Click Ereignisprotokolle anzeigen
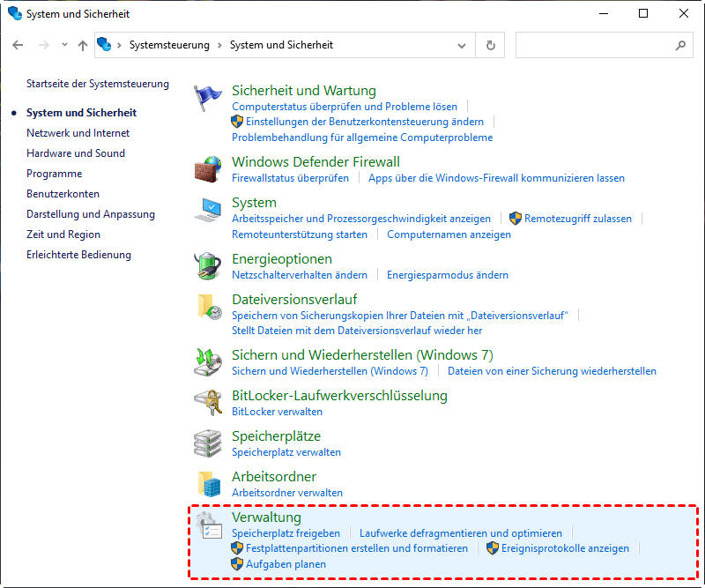 coord(565,548)
